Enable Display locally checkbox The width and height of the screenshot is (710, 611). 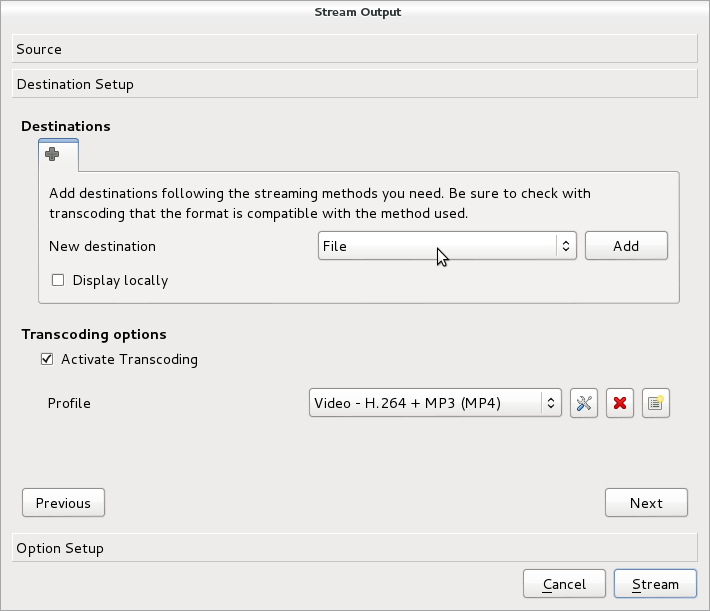click(x=58, y=280)
